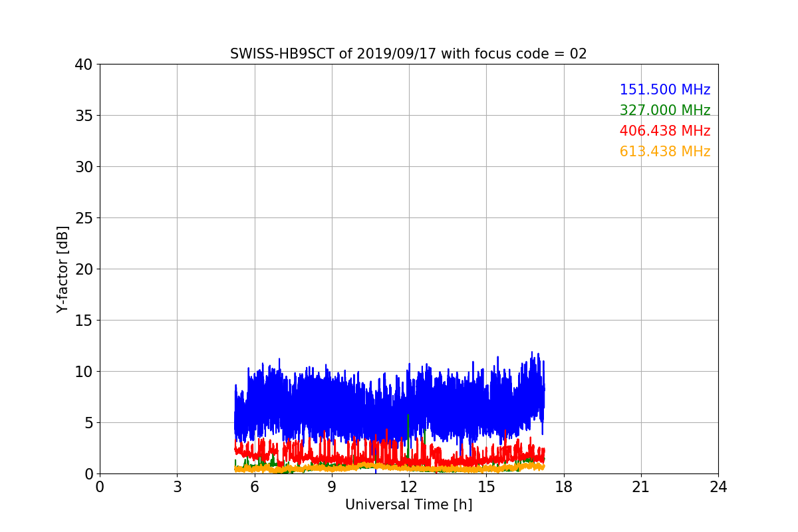Click the plot title SWISS-HB9SCT of 2019/09/17
The image size is (798, 532).
point(408,54)
